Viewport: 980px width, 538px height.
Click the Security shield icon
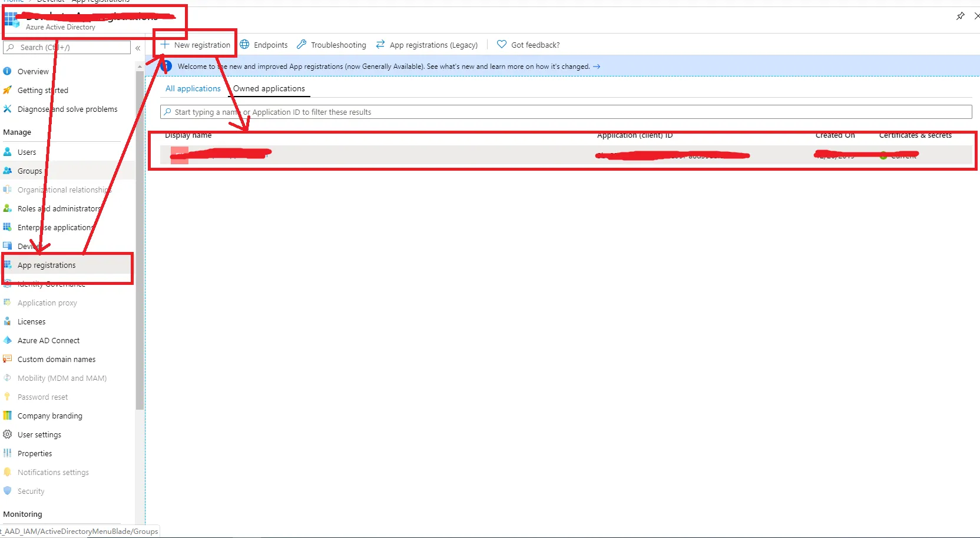(x=7, y=491)
